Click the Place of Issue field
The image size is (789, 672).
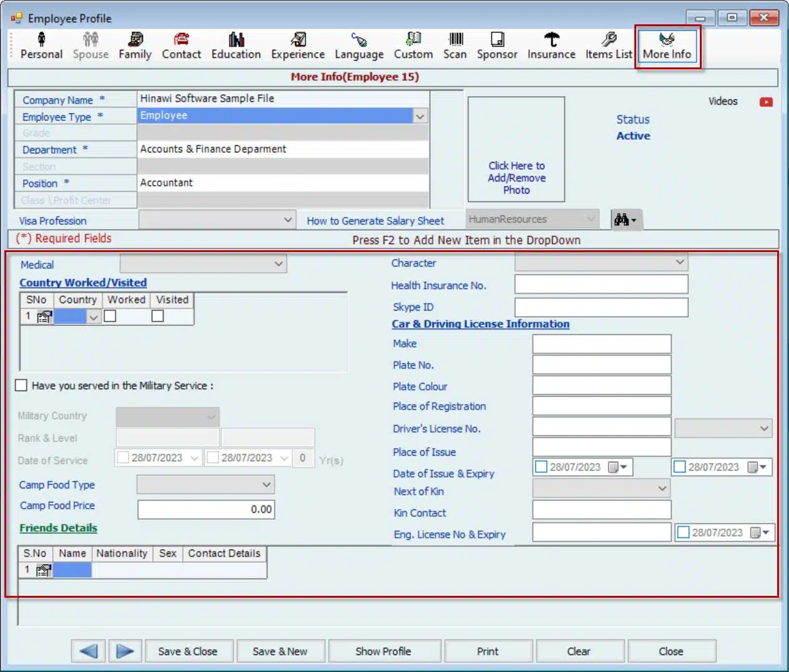coord(602,447)
